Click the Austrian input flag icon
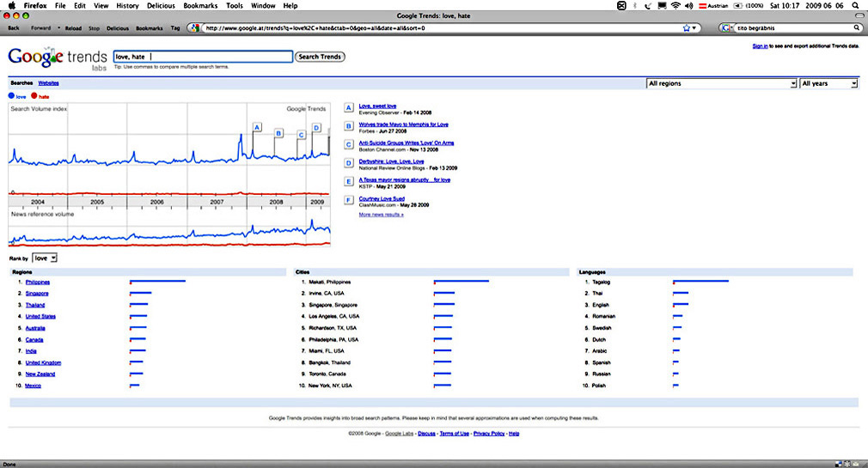 coord(702,5)
